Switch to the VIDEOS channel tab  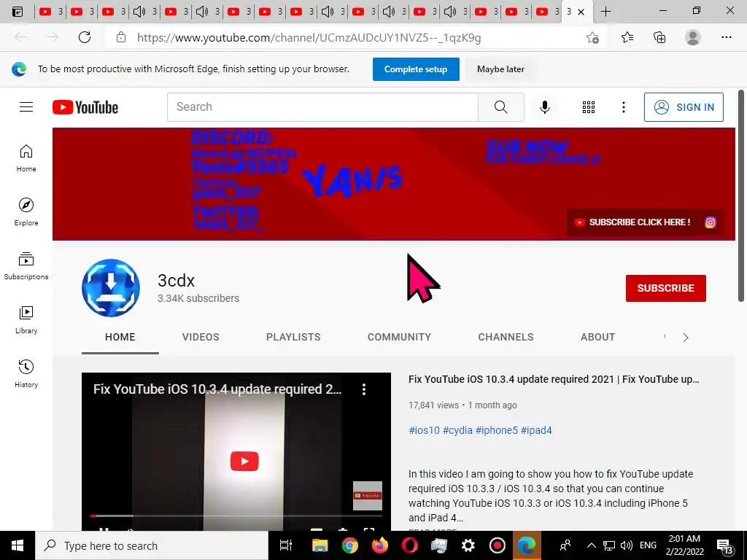click(201, 337)
